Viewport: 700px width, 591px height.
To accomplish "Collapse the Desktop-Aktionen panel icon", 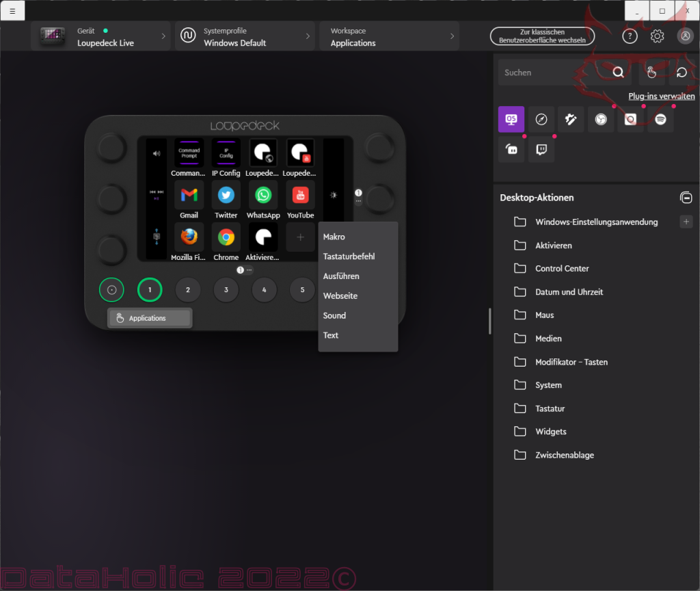I will click(x=686, y=197).
